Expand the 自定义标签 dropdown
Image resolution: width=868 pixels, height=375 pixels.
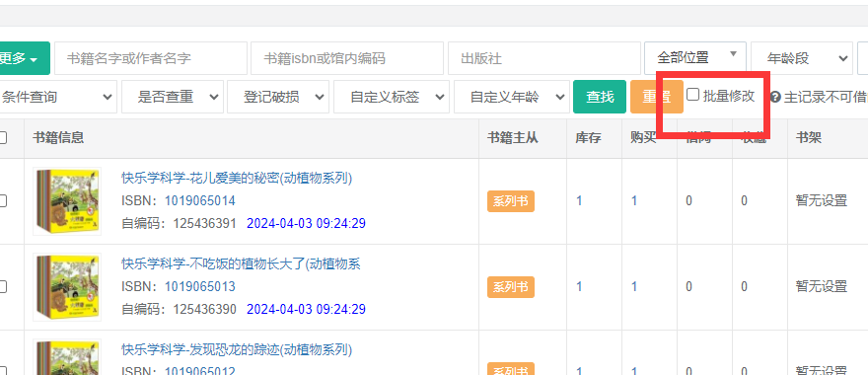[391, 97]
